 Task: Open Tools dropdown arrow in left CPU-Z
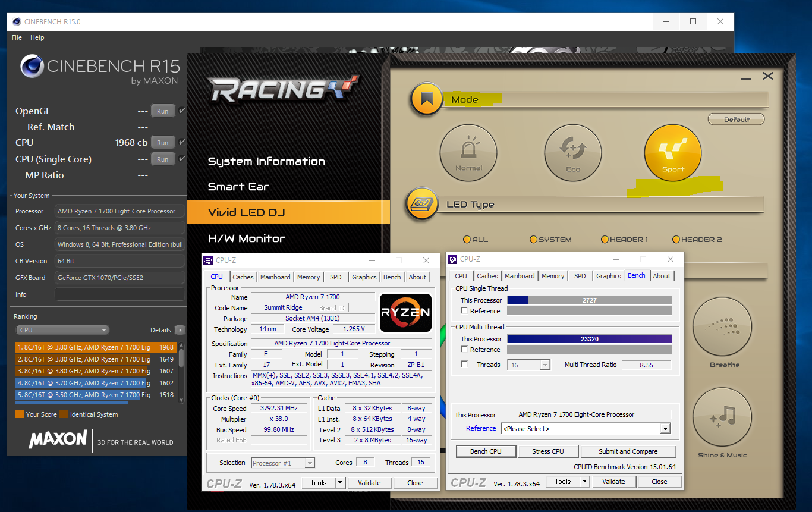pyautogui.click(x=340, y=483)
